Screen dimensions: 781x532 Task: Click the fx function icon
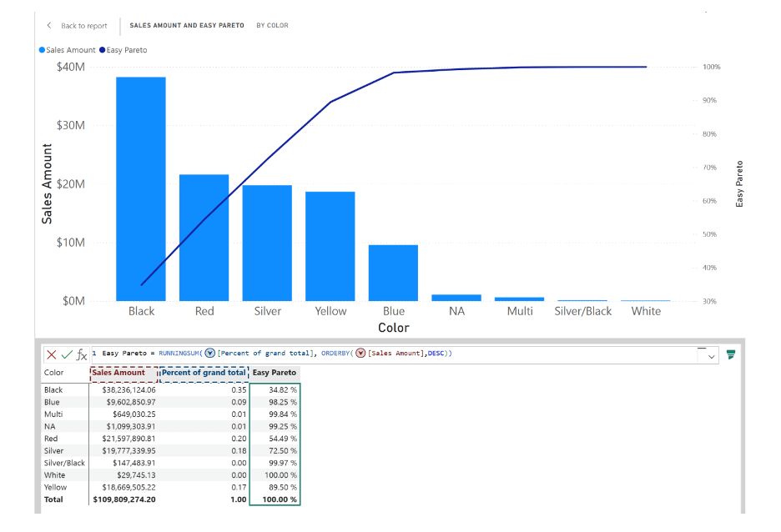pos(82,354)
